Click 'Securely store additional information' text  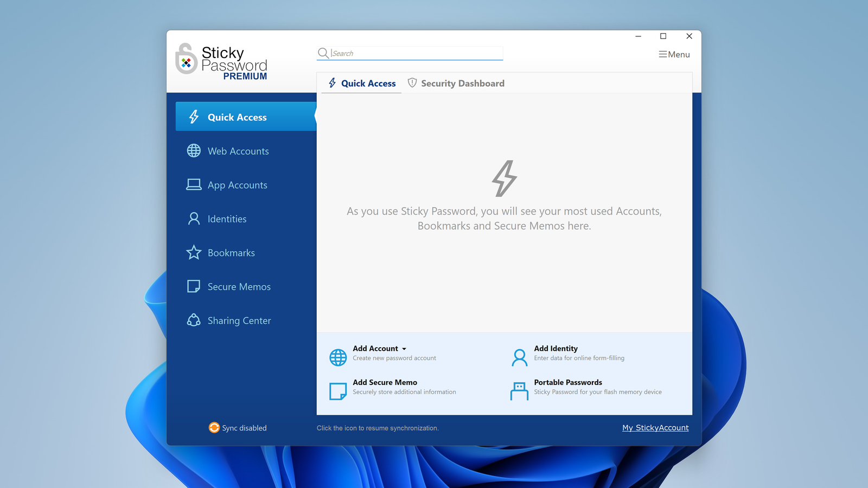[404, 392]
